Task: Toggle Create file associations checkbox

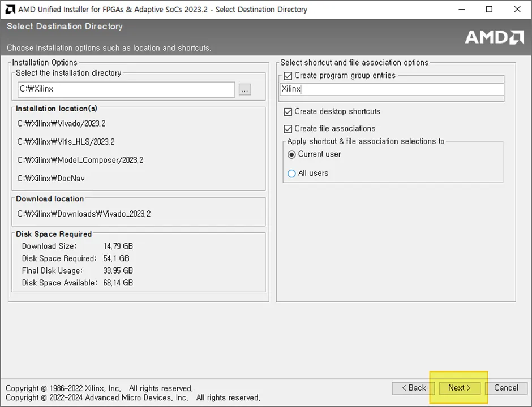Action: (x=288, y=129)
